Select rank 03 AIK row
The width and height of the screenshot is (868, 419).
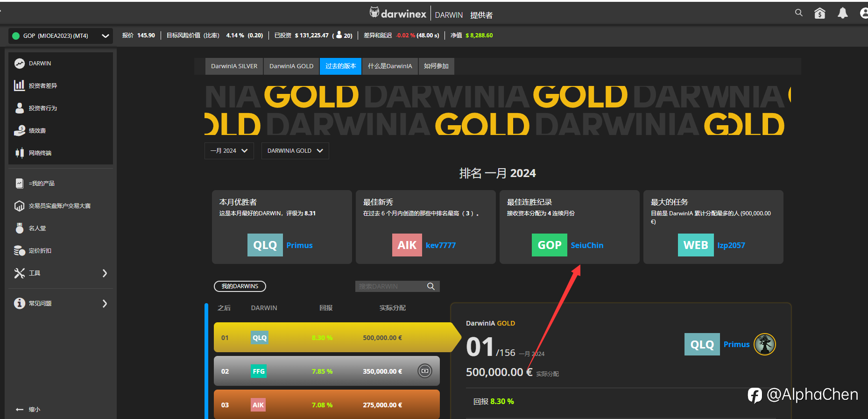327,405
